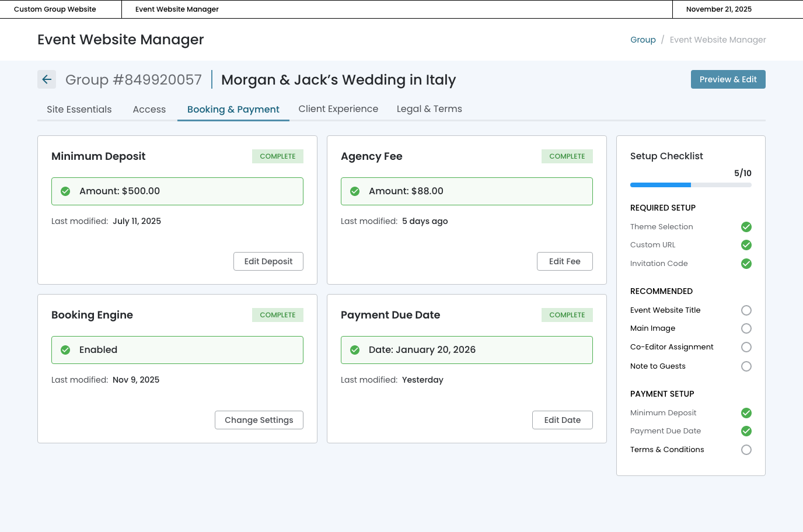The image size is (803, 532).
Task: Click the back arrow icon beside Group number
Action: [47, 79]
